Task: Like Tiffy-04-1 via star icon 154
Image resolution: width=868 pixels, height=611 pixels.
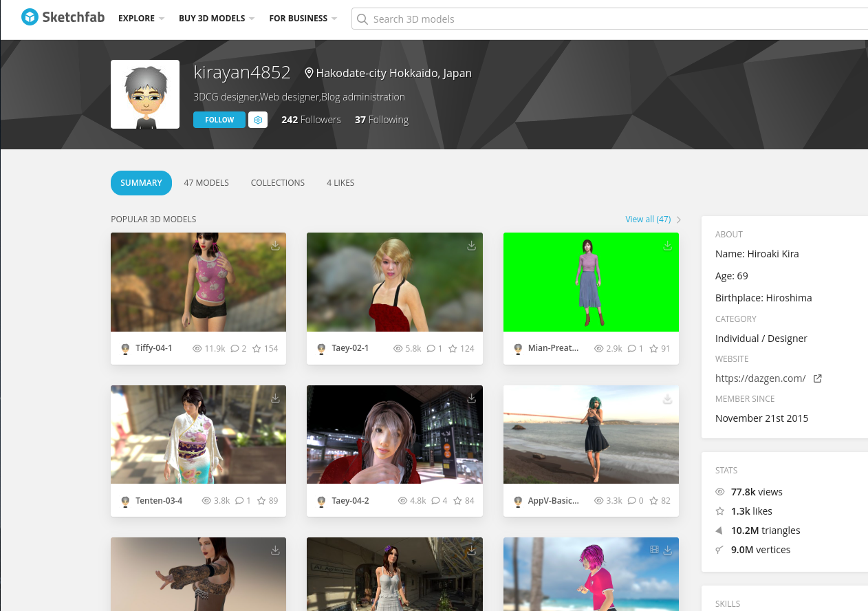Action: point(257,349)
